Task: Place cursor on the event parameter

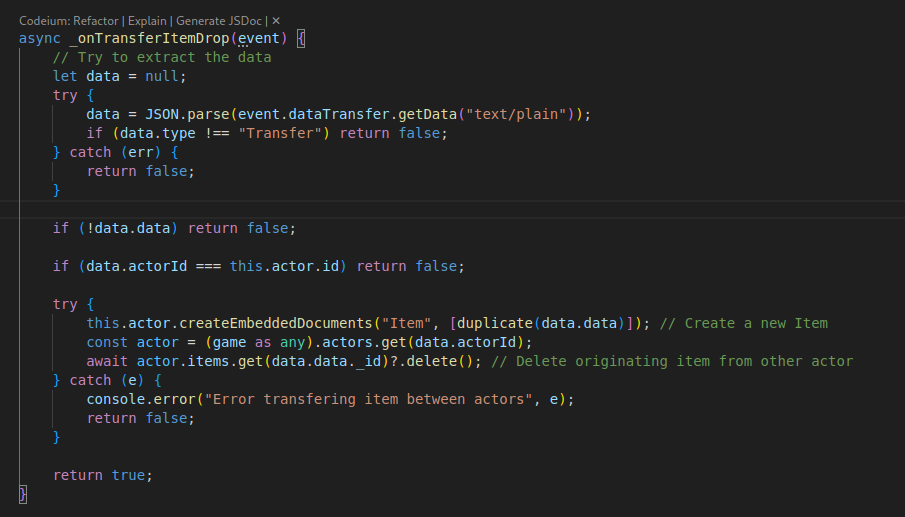Action: coord(257,38)
